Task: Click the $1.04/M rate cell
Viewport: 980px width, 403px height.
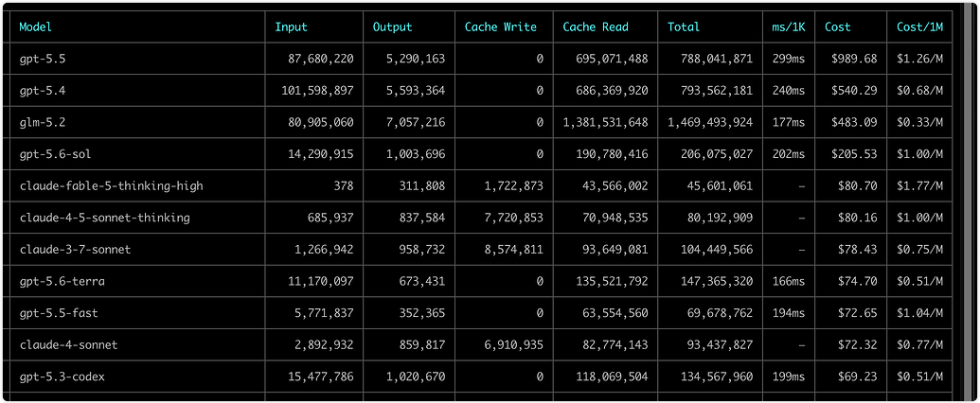Action: point(920,313)
